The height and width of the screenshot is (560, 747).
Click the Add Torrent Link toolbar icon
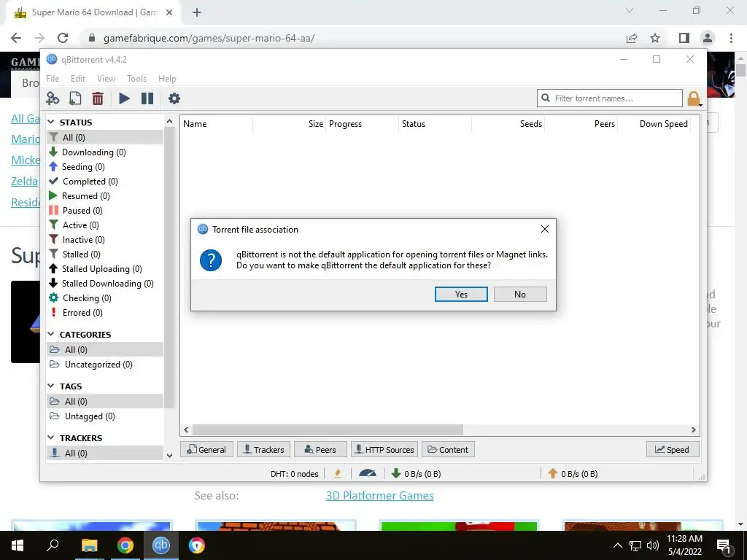tap(53, 98)
